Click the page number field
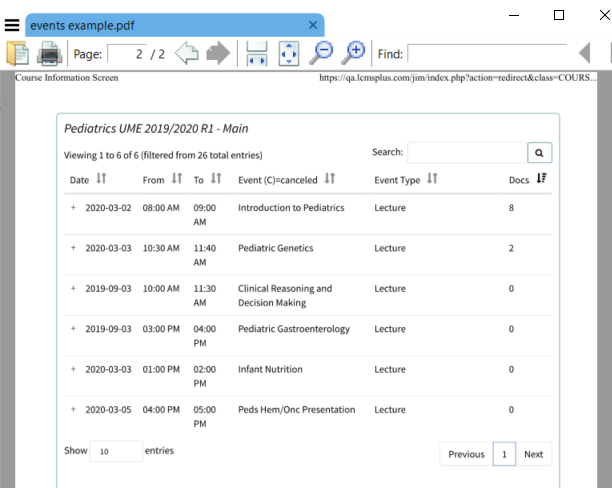Screen dimensions: 612x488 [x=127, y=54]
